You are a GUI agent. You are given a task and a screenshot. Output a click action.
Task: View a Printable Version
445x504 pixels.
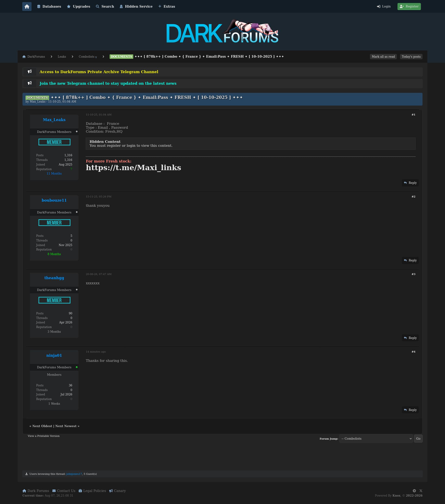[x=44, y=436]
